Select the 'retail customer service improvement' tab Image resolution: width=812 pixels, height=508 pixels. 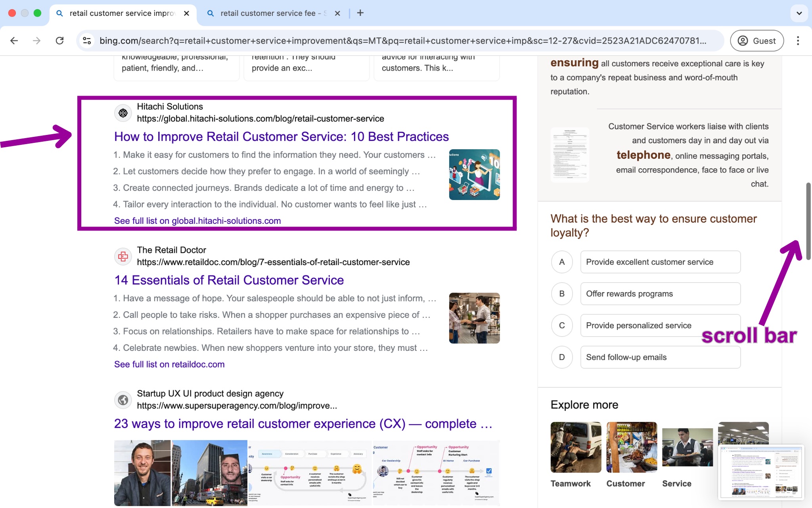pyautogui.click(x=123, y=13)
